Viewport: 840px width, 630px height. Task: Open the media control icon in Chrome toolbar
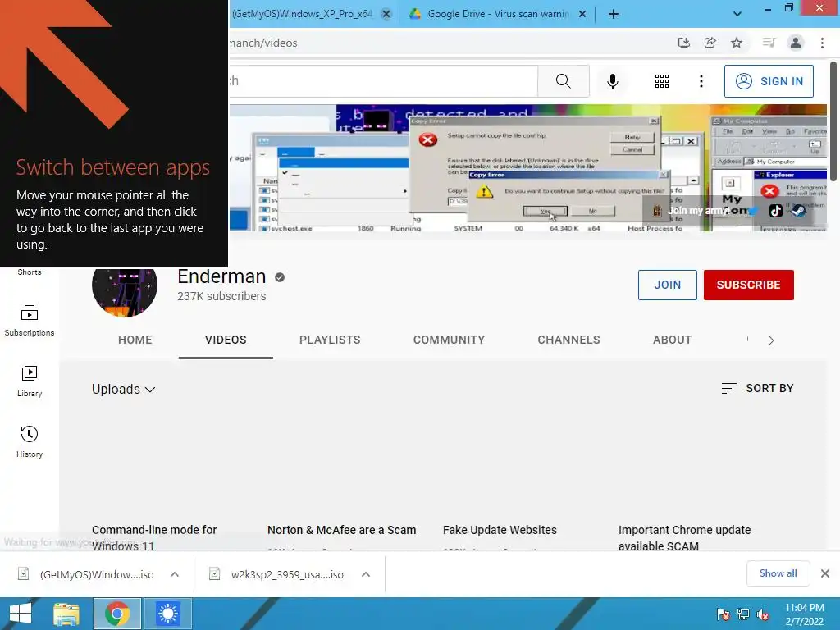pos(769,43)
